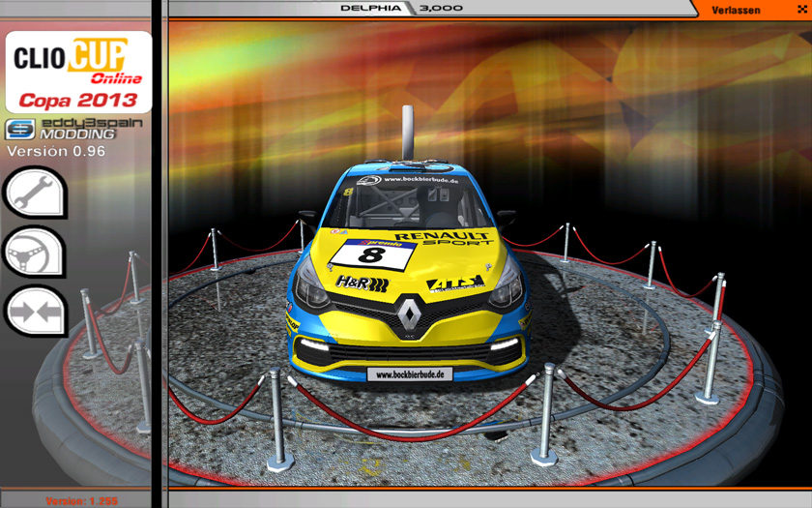Click the www.bockbierbude.de front license plate
812x508 pixels.
(409, 374)
